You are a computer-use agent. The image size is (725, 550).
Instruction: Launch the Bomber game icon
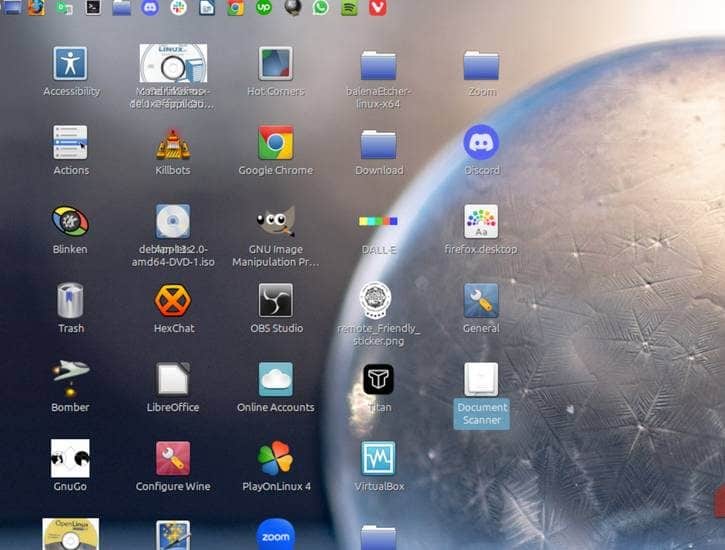70,379
